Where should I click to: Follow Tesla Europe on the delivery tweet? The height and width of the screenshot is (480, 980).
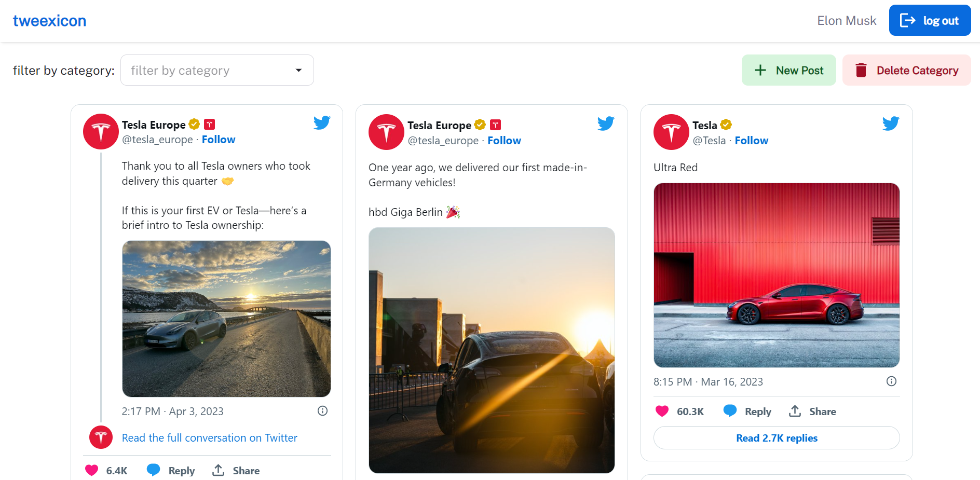coord(219,140)
